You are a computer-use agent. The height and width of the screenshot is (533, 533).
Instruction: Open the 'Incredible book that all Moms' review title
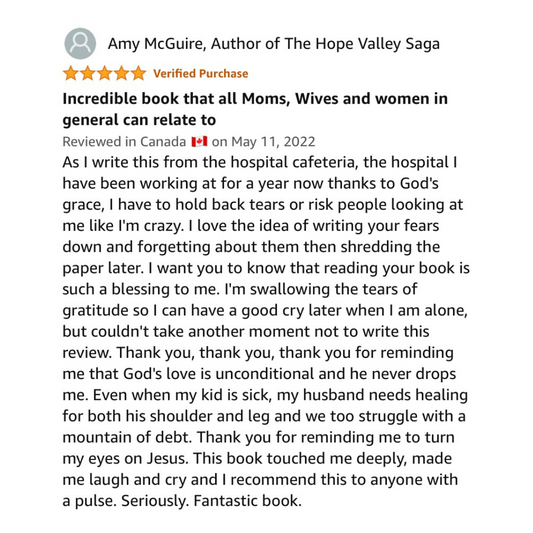tap(255, 99)
